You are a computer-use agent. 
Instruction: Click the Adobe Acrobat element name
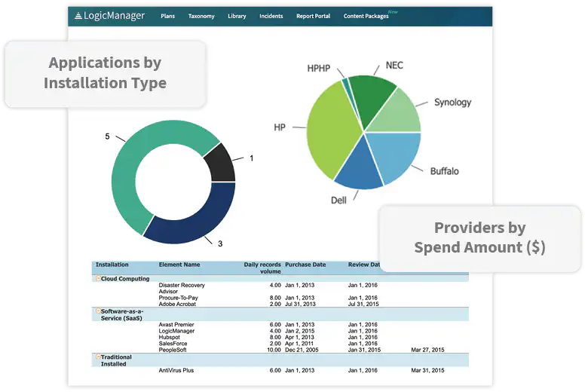click(177, 304)
